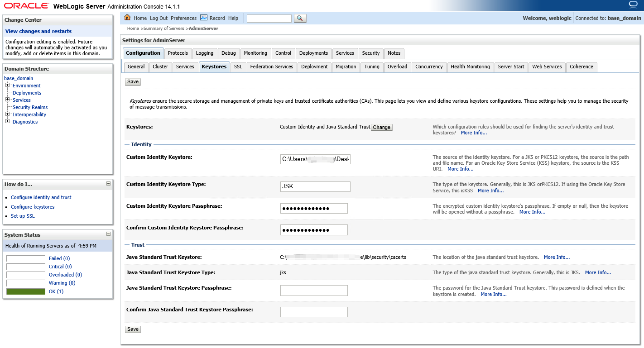Log Out of the console
Image resolution: width=644 pixels, height=348 pixels.
159,18
